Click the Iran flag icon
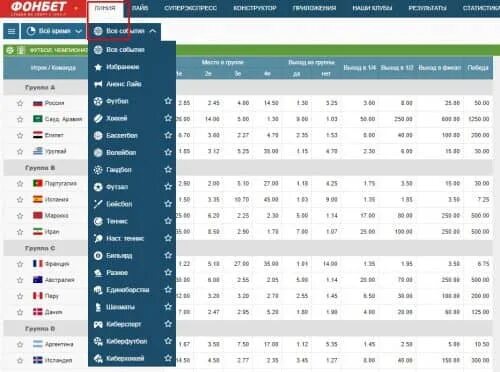The height and width of the screenshot is (372, 500). coord(38,231)
